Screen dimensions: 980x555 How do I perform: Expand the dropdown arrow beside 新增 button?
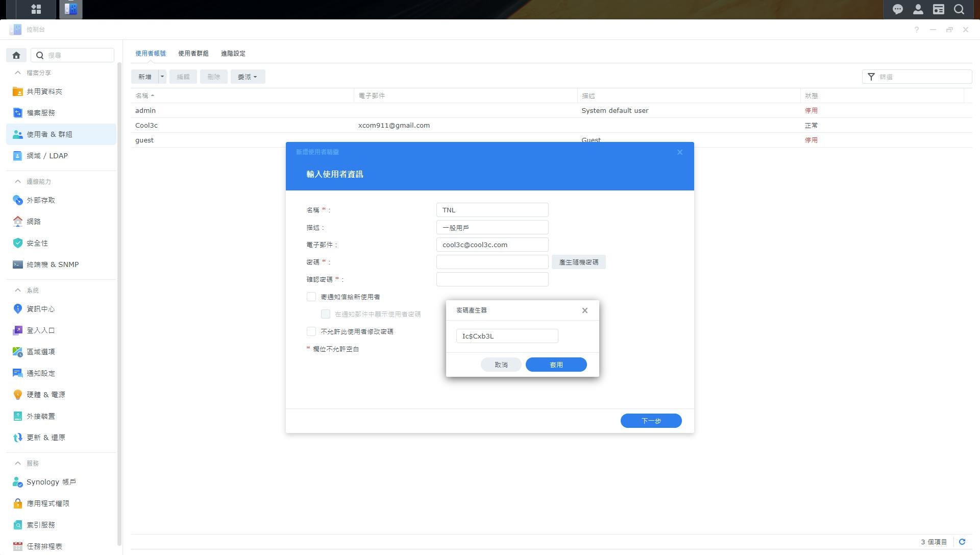click(162, 77)
